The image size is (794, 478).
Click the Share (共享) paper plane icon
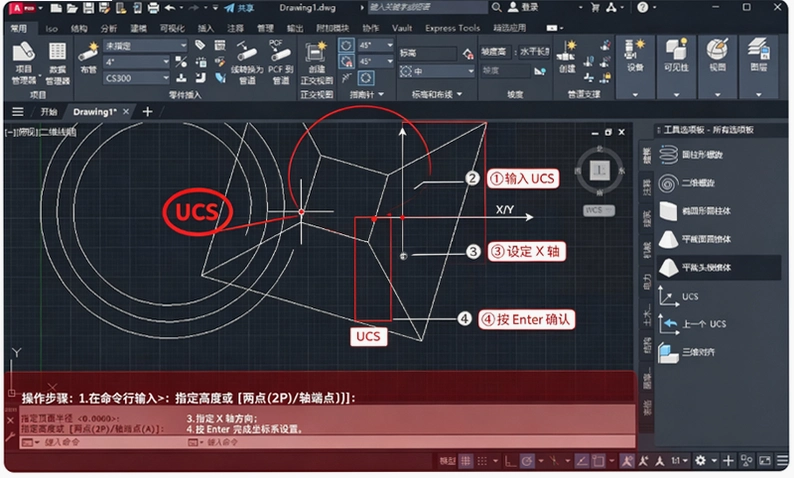[229, 8]
